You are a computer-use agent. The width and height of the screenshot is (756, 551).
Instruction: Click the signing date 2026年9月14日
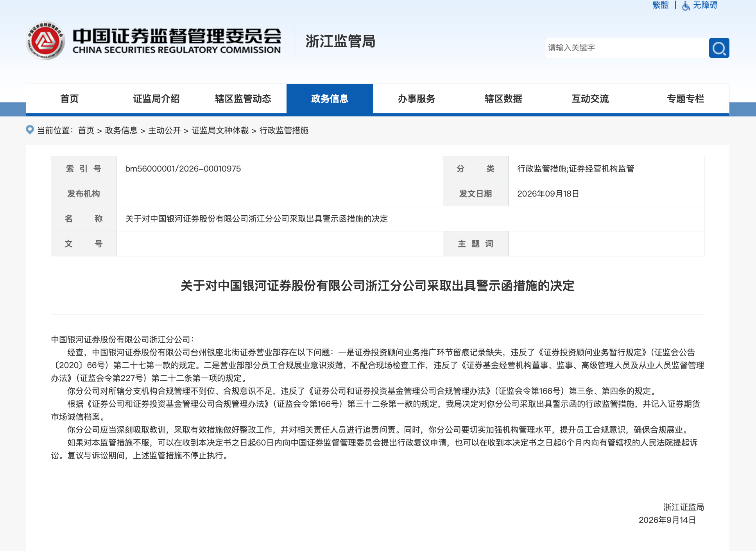(x=667, y=520)
